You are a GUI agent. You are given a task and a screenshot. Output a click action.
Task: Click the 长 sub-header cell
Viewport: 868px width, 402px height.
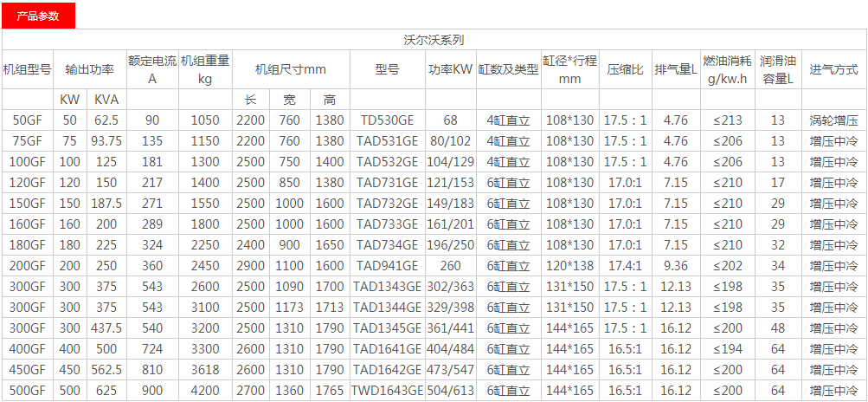251,100
